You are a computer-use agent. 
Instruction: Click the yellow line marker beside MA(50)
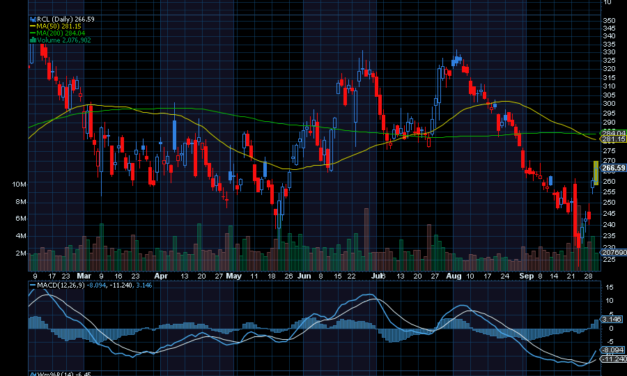point(33,26)
